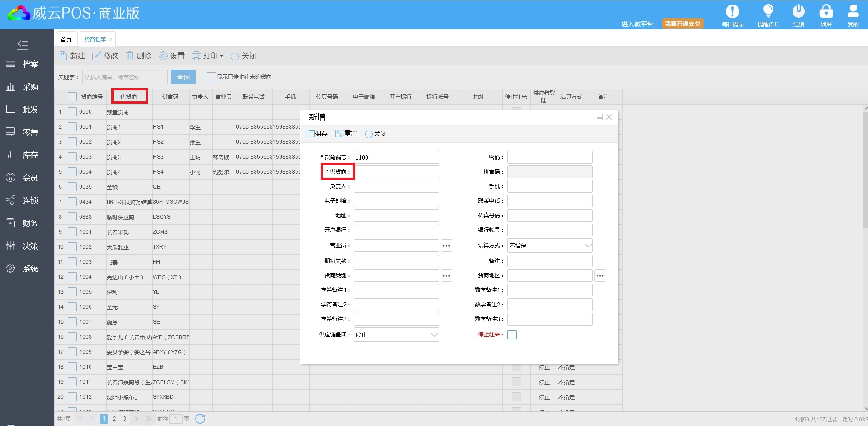
Task: Select 库存 in the sidebar menu
Action: click(x=30, y=155)
